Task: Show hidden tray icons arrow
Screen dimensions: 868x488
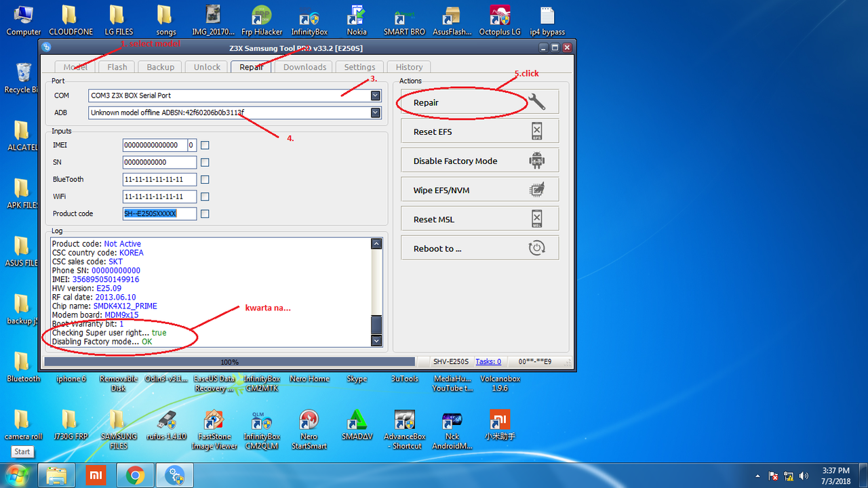Action: 757,476
